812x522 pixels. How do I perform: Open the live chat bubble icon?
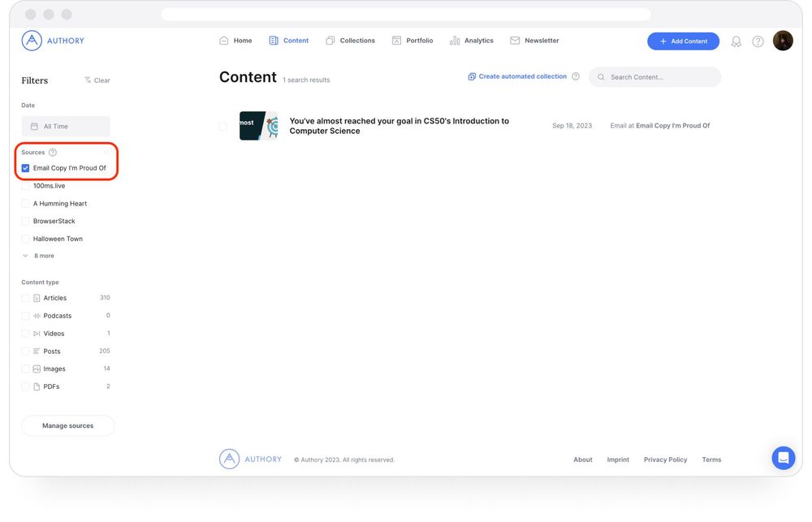tap(783, 457)
